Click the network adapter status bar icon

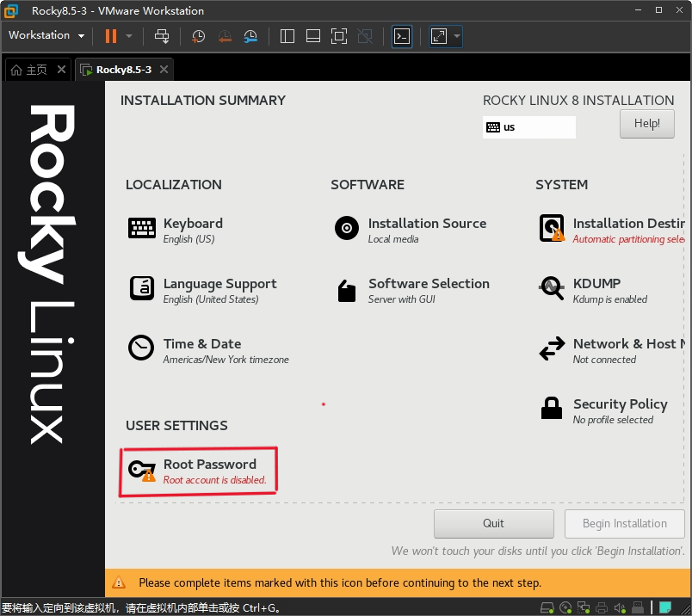pyautogui.click(x=584, y=608)
